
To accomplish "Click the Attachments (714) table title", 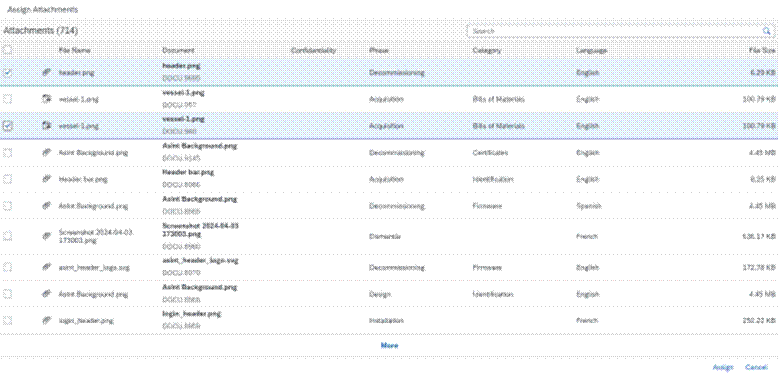I will pos(41,31).
